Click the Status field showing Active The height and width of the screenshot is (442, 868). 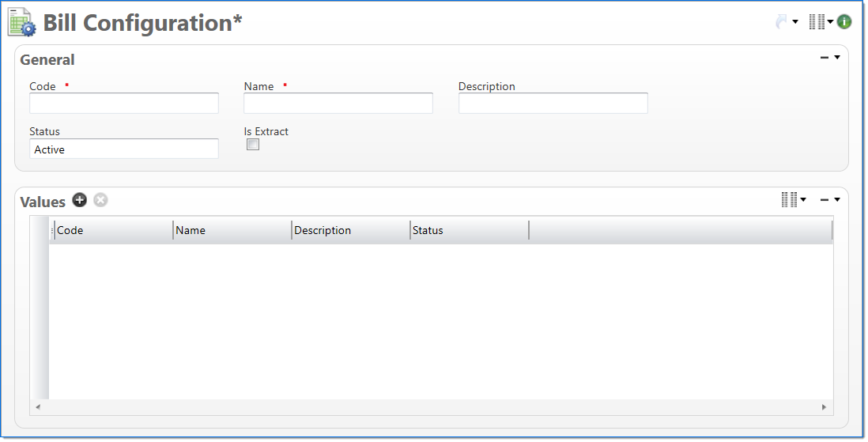pos(124,149)
